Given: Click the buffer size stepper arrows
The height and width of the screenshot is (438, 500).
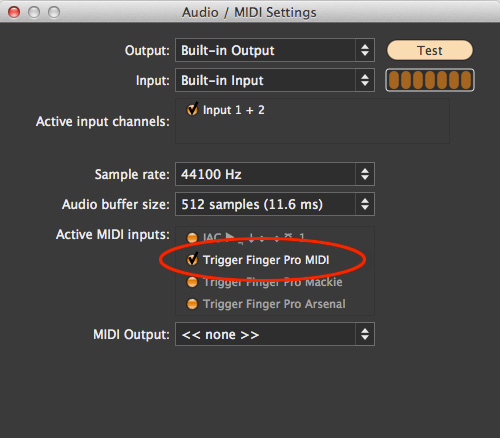Looking at the screenshot, I should (x=365, y=204).
